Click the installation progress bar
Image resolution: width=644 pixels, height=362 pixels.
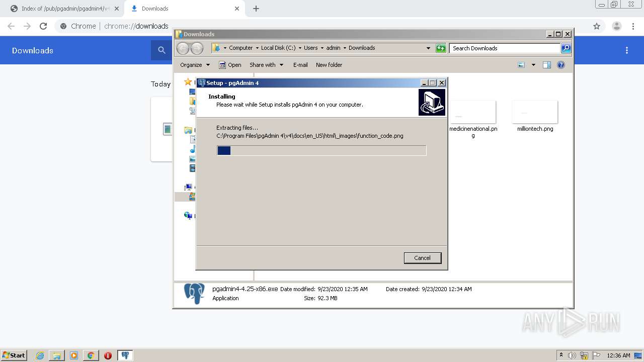[x=321, y=150]
